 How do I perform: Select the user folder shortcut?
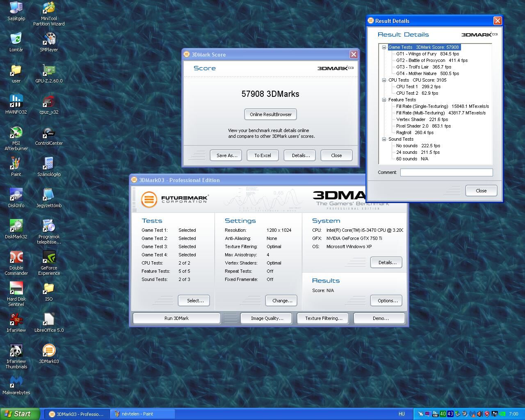pos(16,73)
